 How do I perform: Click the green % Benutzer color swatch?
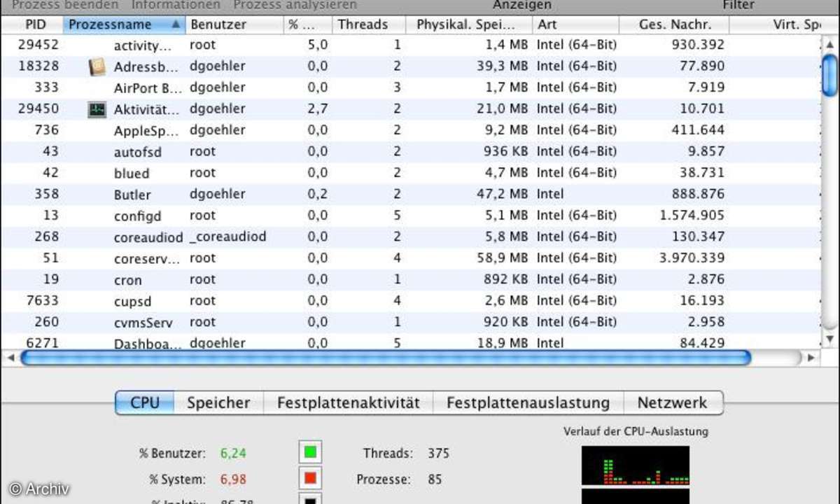pyautogui.click(x=309, y=453)
